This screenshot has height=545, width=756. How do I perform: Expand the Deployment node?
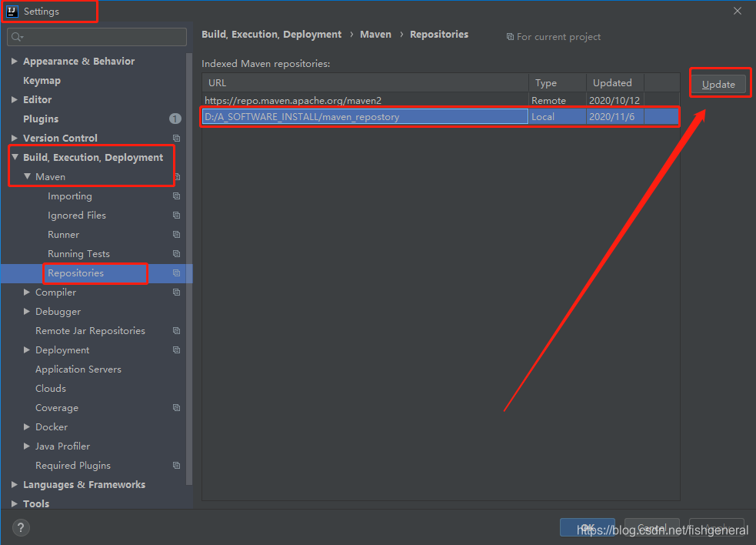pyautogui.click(x=27, y=350)
